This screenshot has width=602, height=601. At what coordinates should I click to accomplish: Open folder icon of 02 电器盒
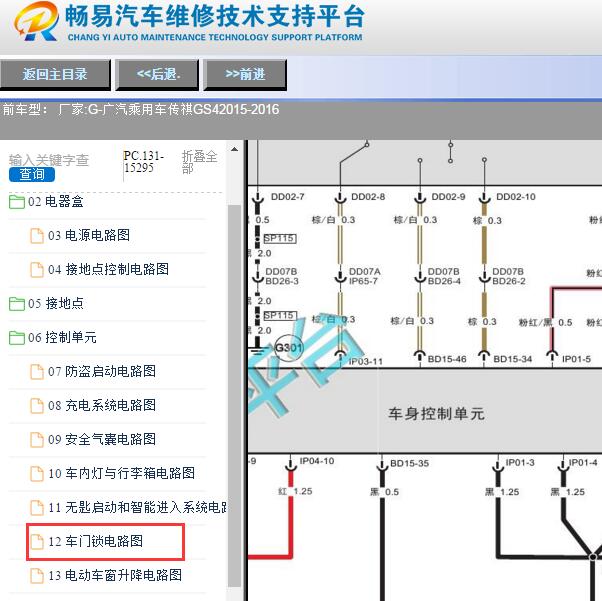(x=17, y=202)
